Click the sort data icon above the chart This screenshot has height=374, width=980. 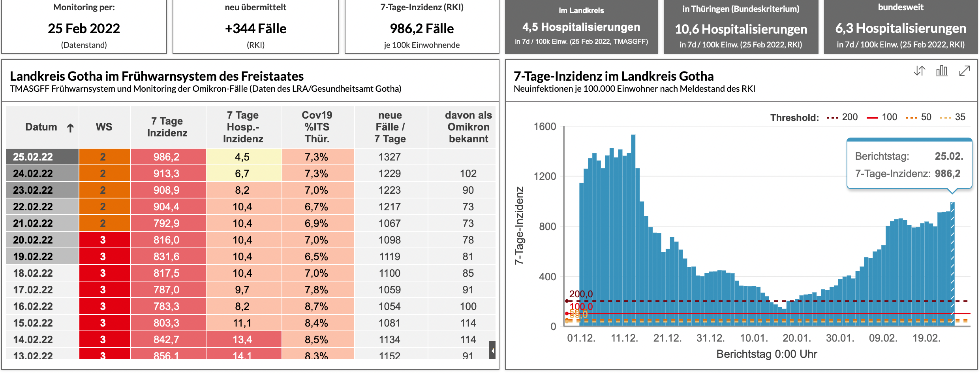click(919, 71)
